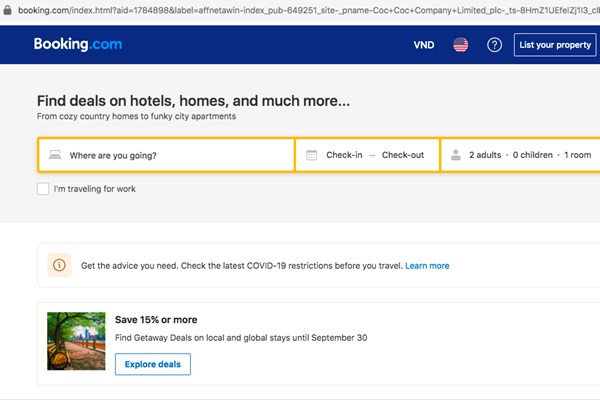Click Save 15% or more heading
This screenshot has height=400, width=600.
(156, 320)
